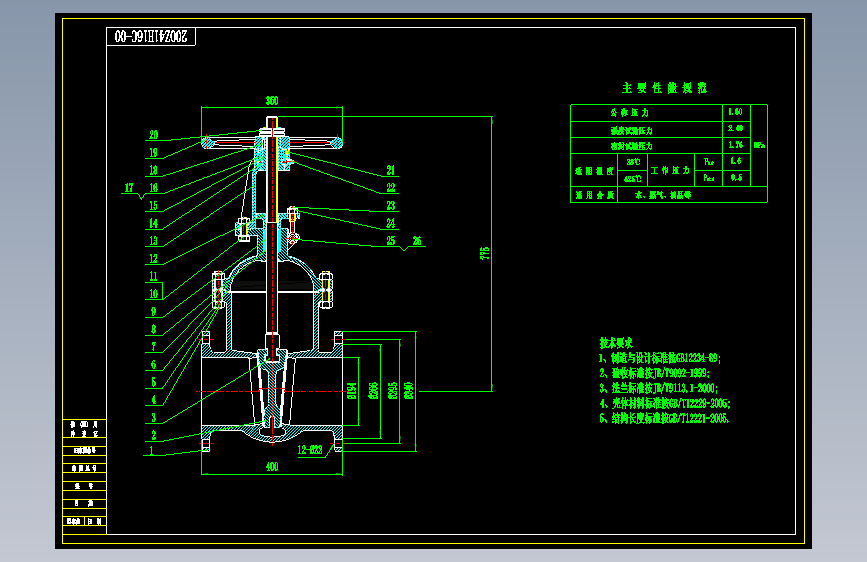Screen dimensions: 867x562
Task: Select the 壳体材料标准 requirement line
Action: pyautogui.click(x=665, y=403)
